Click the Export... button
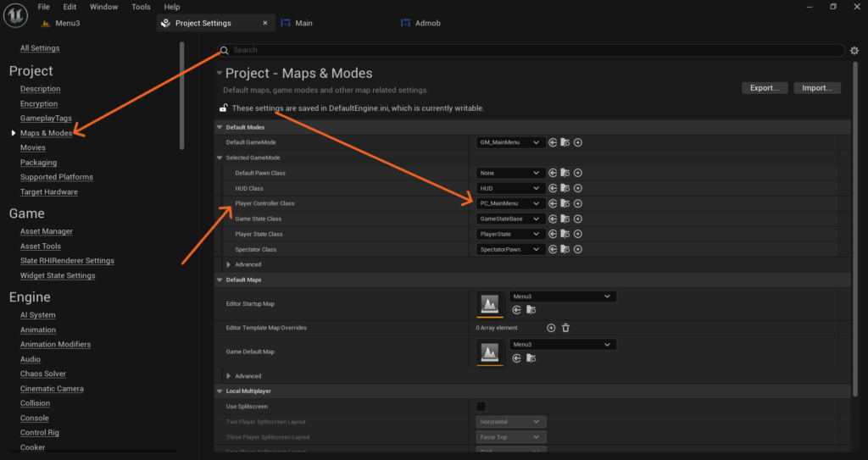This screenshot has height=460, width=868. tap(765, 88)
